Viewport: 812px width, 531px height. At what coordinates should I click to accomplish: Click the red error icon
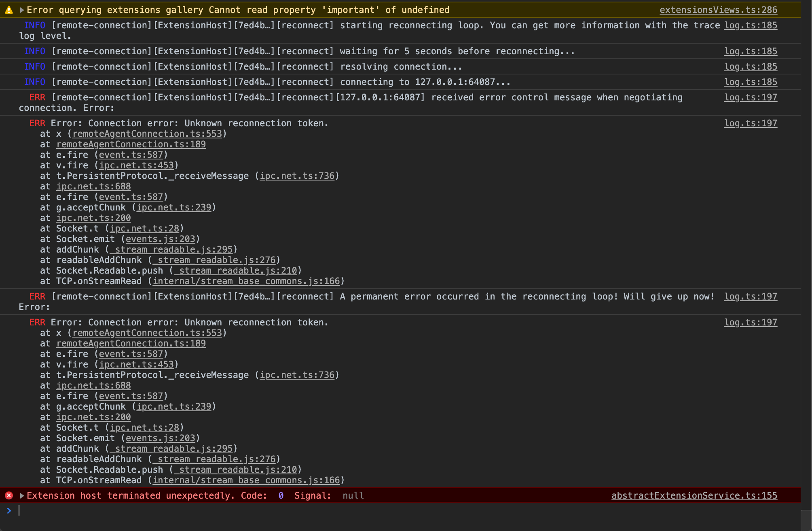tap(9, 495)
